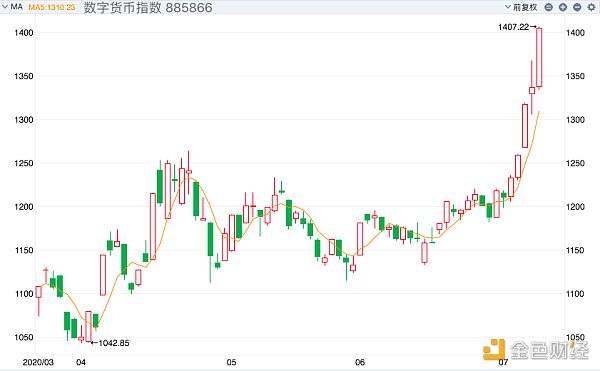600x371 pixels.
Task: Zoom out with the minus icon
Action: point(577,7)
